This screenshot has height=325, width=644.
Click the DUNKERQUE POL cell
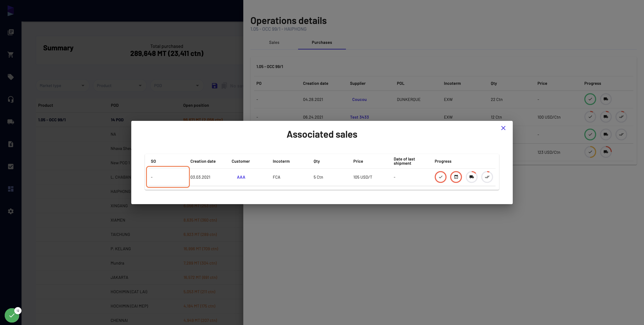pos(409,100)
